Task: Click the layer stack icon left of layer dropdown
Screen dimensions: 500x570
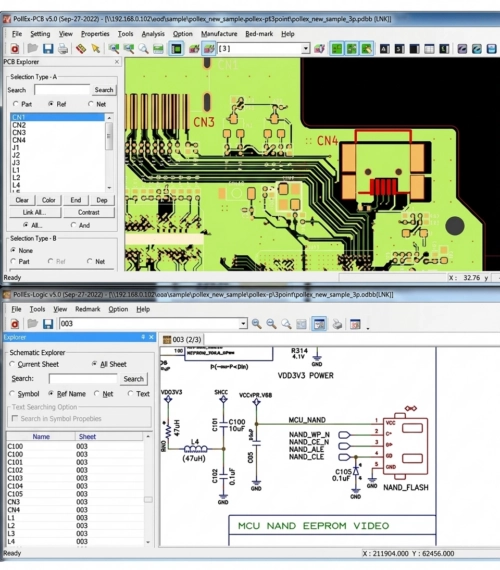Action: (195, 48)
